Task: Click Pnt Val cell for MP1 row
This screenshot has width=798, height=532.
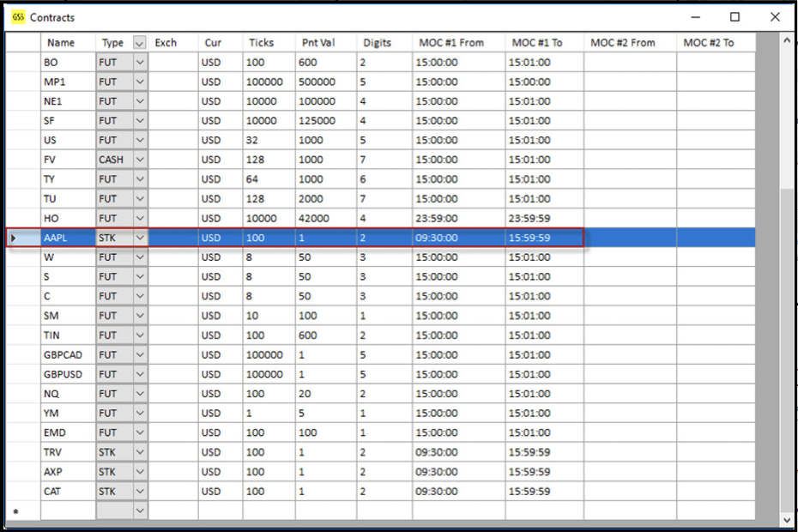Action: [x=325, y=82]
